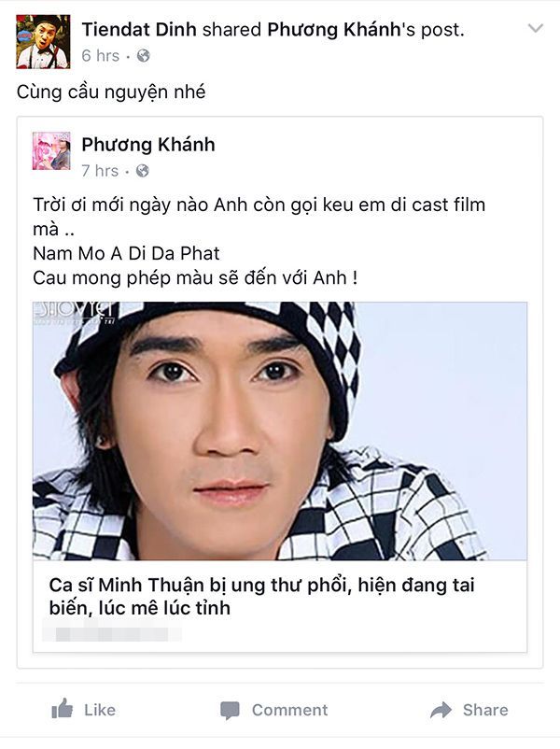Click the Share button label
The width and height of the screenshot is (560, 749).
click(x=485, y=710)
